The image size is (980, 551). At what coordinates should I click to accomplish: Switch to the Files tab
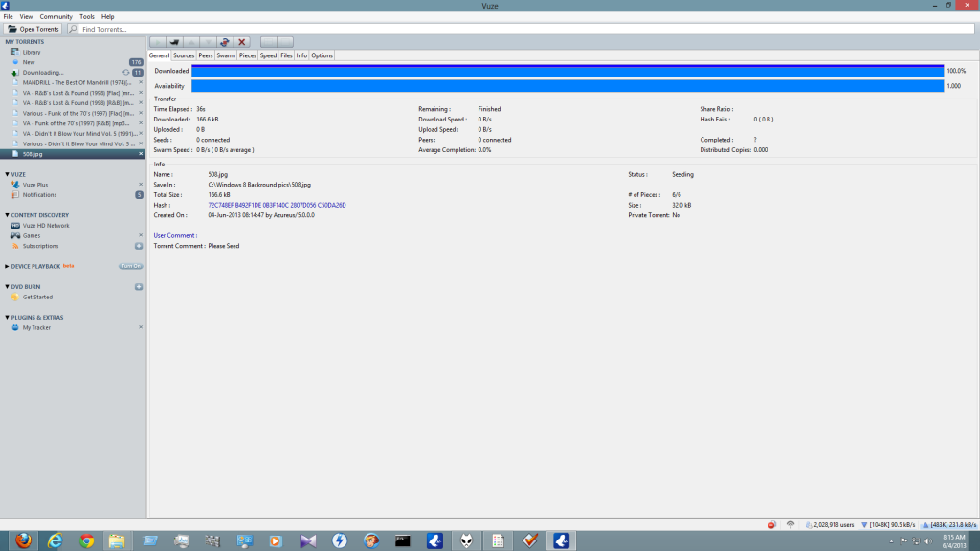coord(286,55)
